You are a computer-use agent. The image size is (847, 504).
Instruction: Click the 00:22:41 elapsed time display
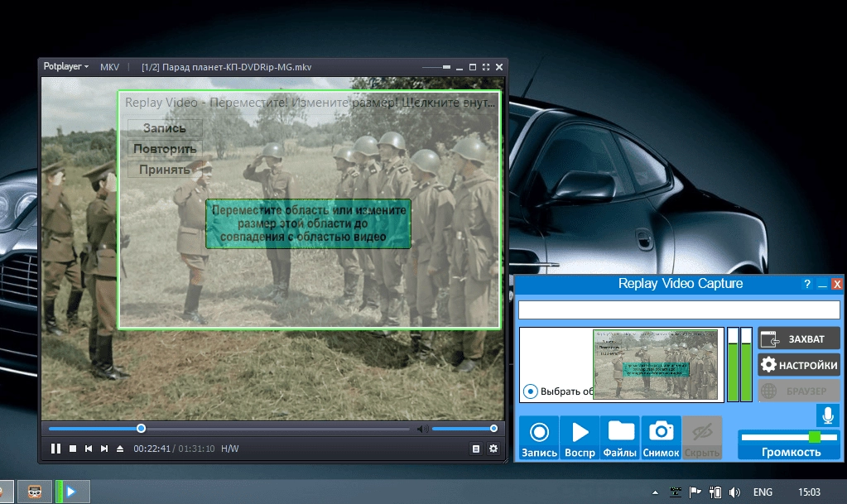(x=152, y=449)
